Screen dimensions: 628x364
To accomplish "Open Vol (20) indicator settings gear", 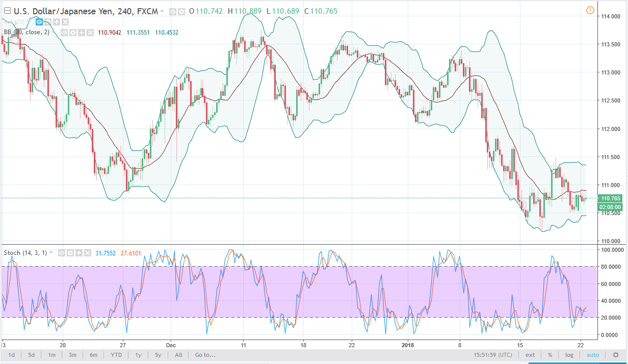I will (47, 21).
